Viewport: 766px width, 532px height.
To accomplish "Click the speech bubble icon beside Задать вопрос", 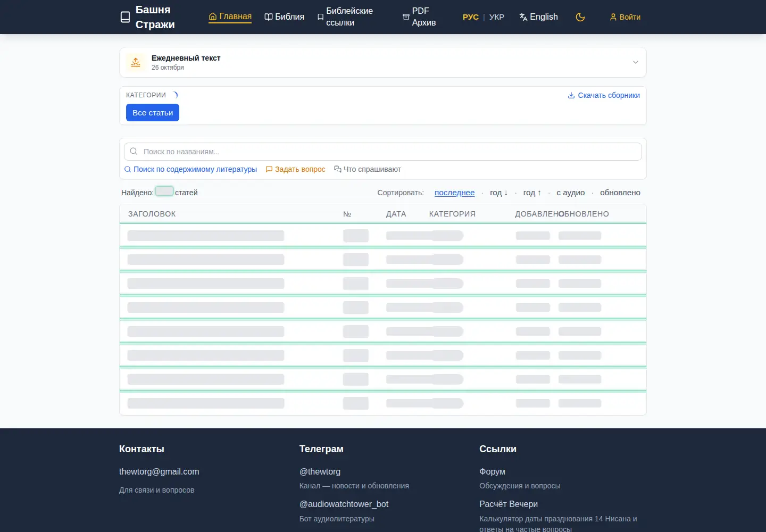I will tap(269, 169).
